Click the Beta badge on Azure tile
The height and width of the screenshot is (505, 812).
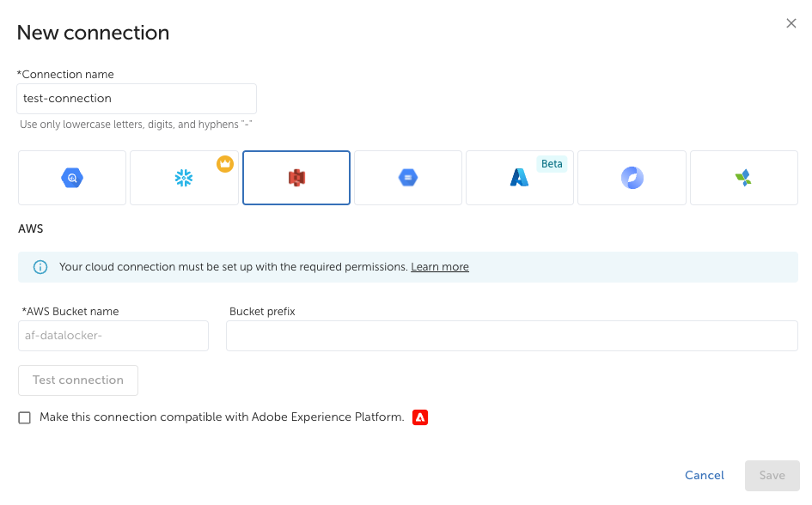(x=552, y=164)
